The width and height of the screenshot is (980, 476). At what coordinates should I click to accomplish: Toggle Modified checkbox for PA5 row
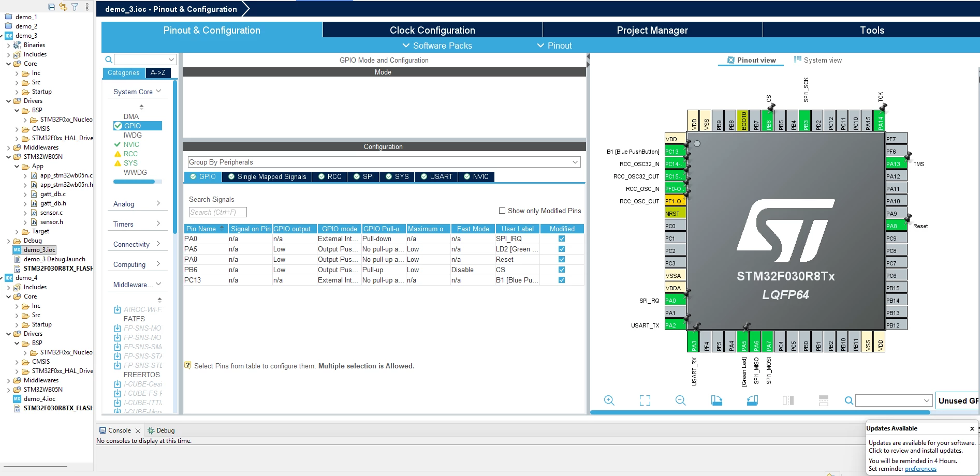562,249
